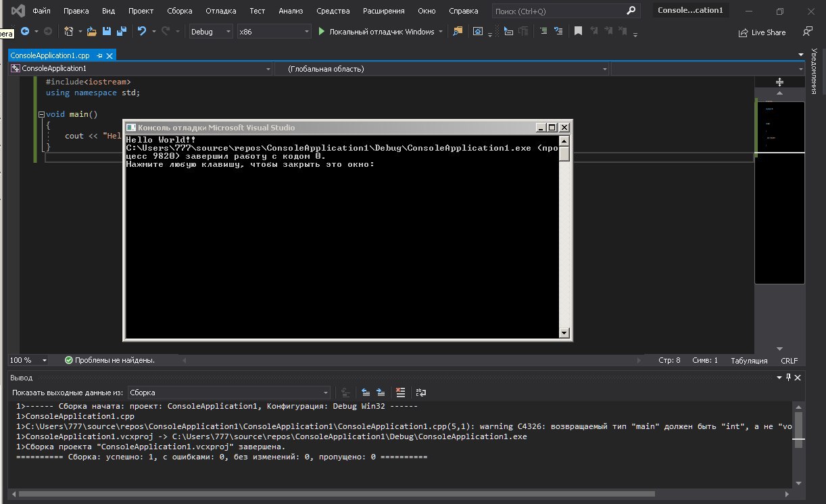Open the ConsoleApplication1 scope dropdown
826x504 pixels.
141,69
